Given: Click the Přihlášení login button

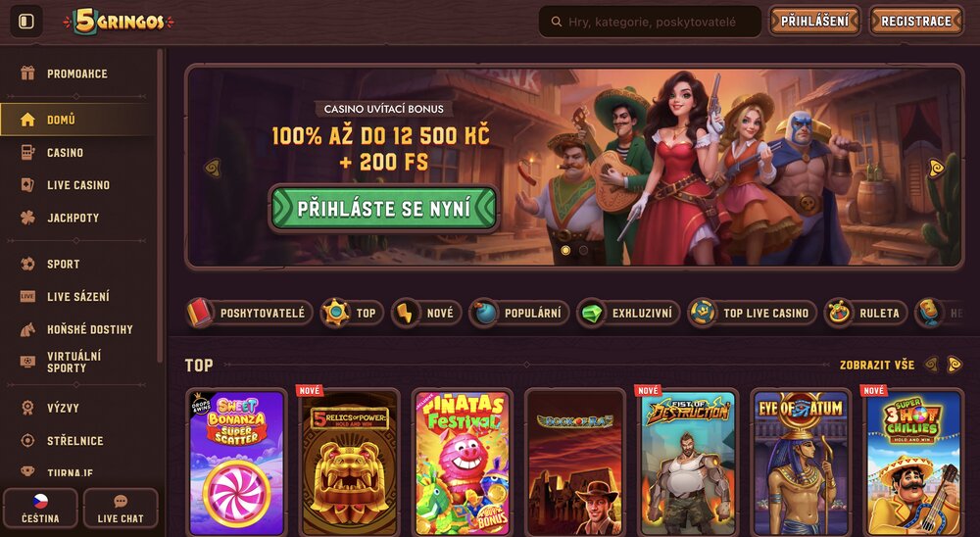Looking at the screenshot, I should pos(814,22).
